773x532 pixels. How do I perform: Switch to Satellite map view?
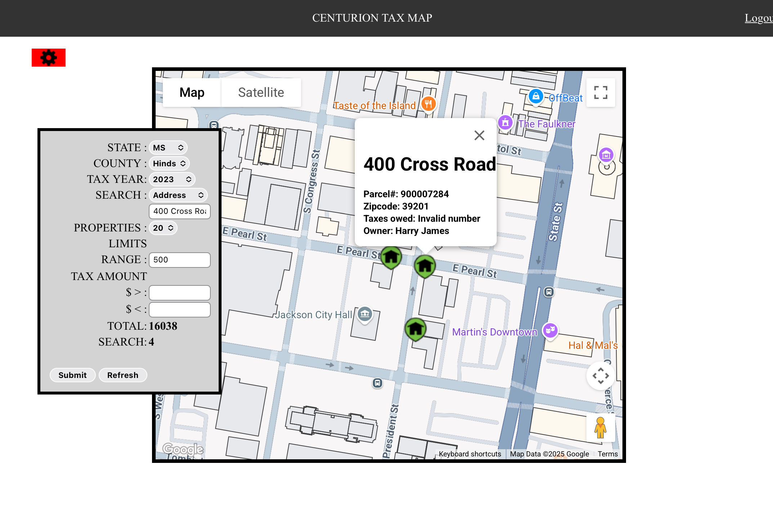261,93
